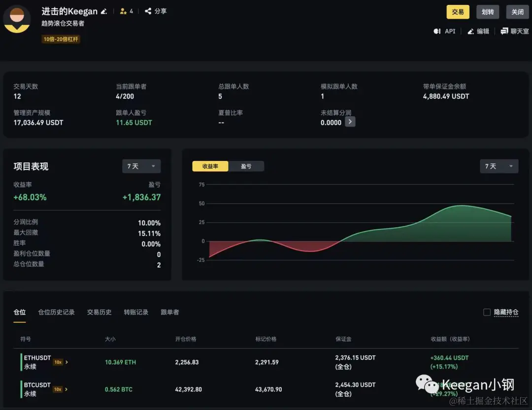Viewport: 532px width, 410px height.
Task: Click the edit pencil icon beside 进击的Keegan
Action: point(104,11)
